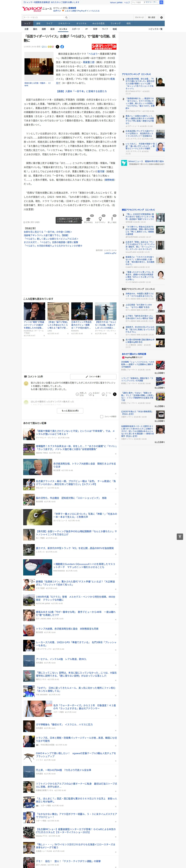
Task: Open the エキスパート tab
Action: [64, 23]
